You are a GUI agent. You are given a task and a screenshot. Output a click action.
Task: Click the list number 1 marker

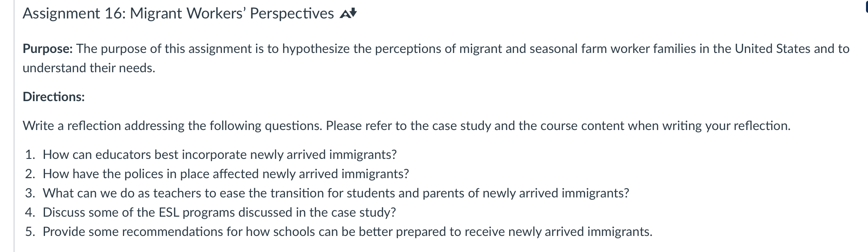(30, 154)
